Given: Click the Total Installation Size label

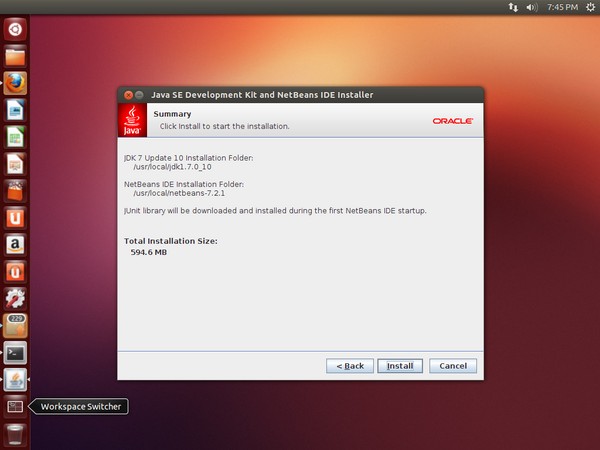Looking at the screenshot, I should (x=171, y=241).
